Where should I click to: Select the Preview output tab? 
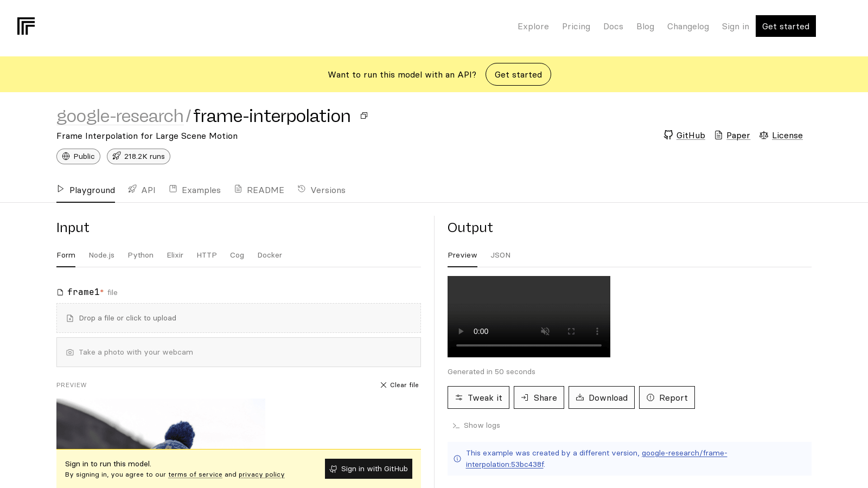click(462, 255)
